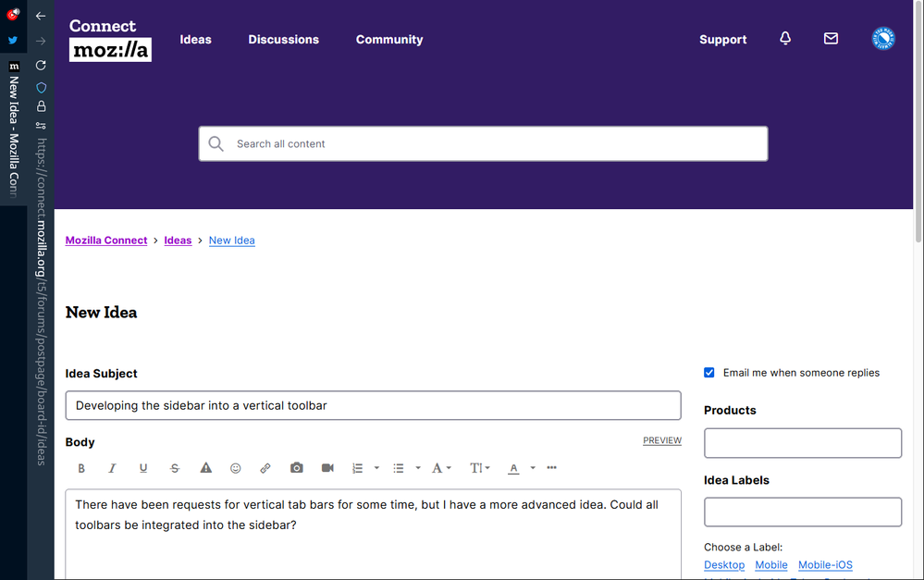The image size is (924, 580).
Task: Click into the Idea Labels input field
Action: (803, 512)
